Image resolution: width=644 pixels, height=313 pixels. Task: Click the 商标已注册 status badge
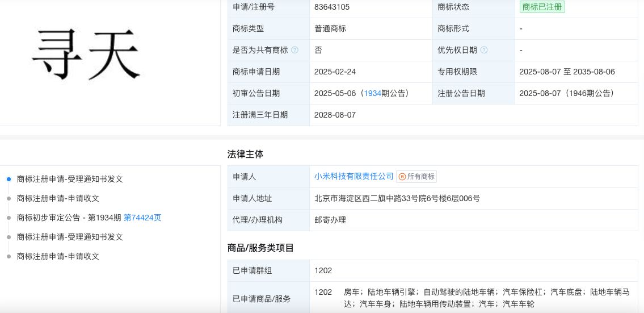[x=542, y=7]
